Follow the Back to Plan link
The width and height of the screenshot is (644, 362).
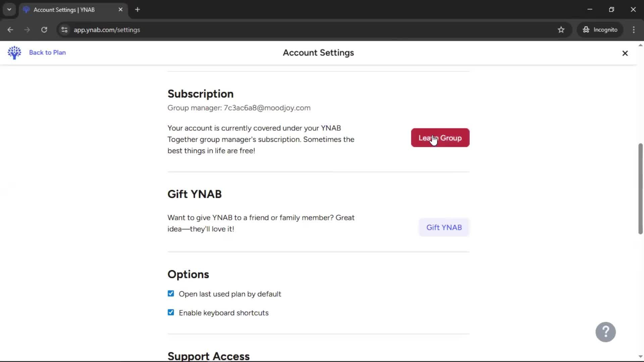pyautogui.click(x=47, y=53)
